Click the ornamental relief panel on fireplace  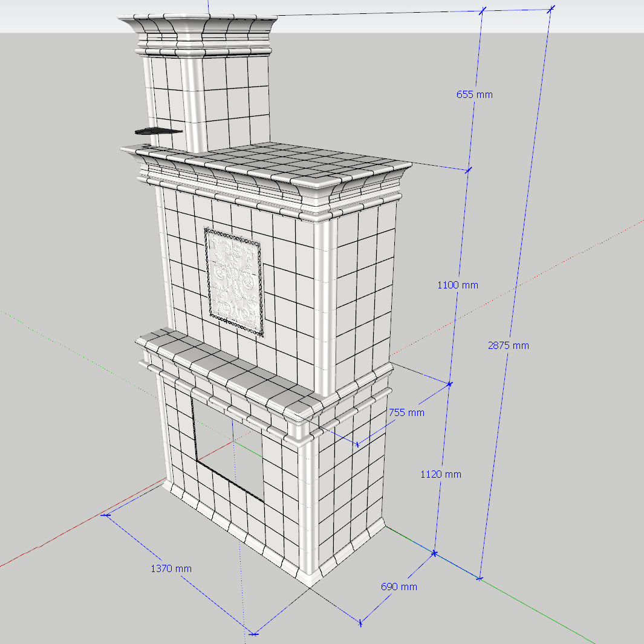click(233, 282)
